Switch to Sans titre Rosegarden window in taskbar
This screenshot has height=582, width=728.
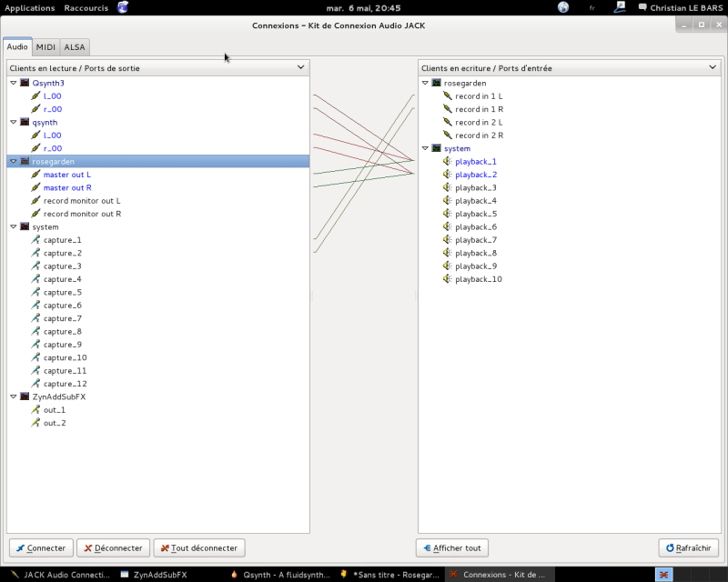coord(389,575)
